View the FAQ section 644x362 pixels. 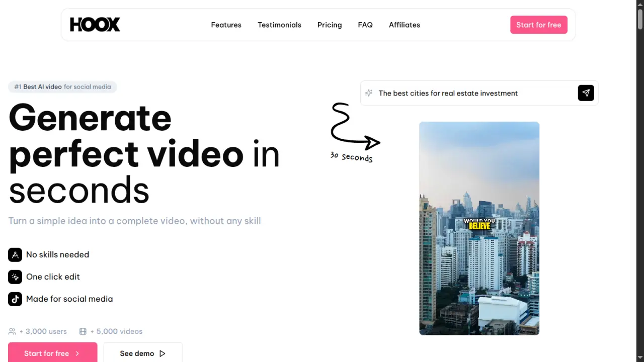pos(365,25)
